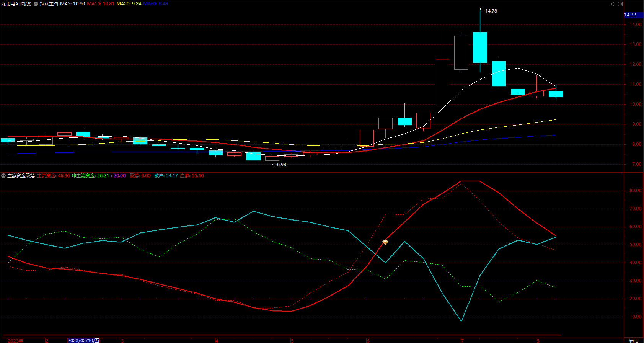Click the 2023年 label on time axis
This screenshot has width=644, height=343.
(15, 340)
